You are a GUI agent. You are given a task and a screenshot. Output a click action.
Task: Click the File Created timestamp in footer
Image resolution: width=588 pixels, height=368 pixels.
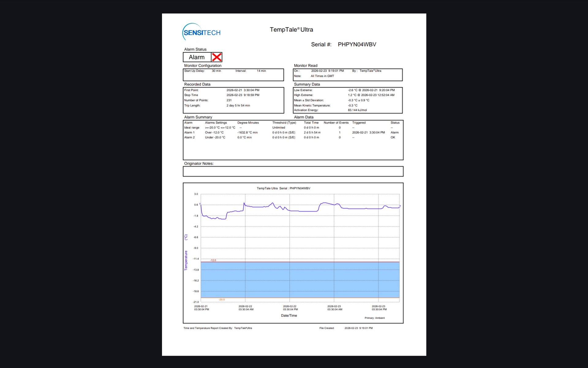coord(358,328)
